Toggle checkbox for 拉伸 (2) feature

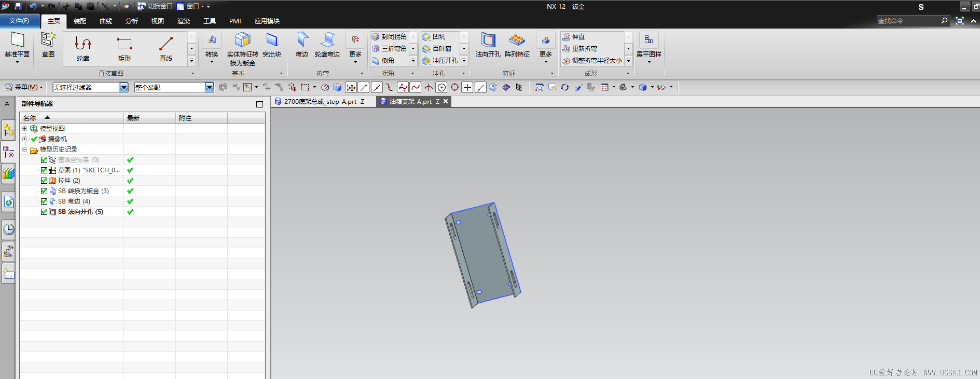(44, 181)
